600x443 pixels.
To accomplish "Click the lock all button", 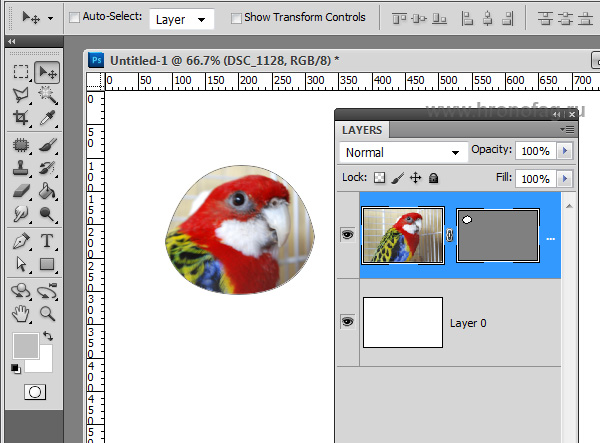I will [x=434, y=178].
